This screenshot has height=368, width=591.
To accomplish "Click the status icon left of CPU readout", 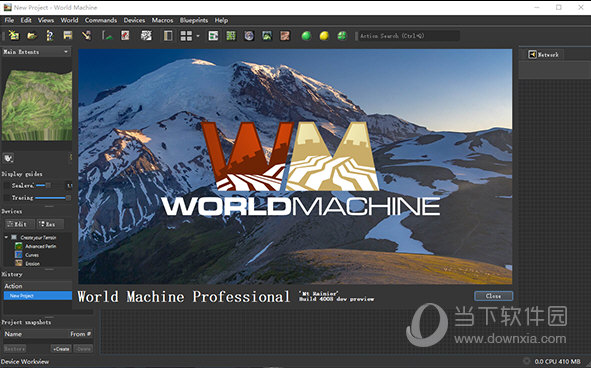I will [527, 361].
